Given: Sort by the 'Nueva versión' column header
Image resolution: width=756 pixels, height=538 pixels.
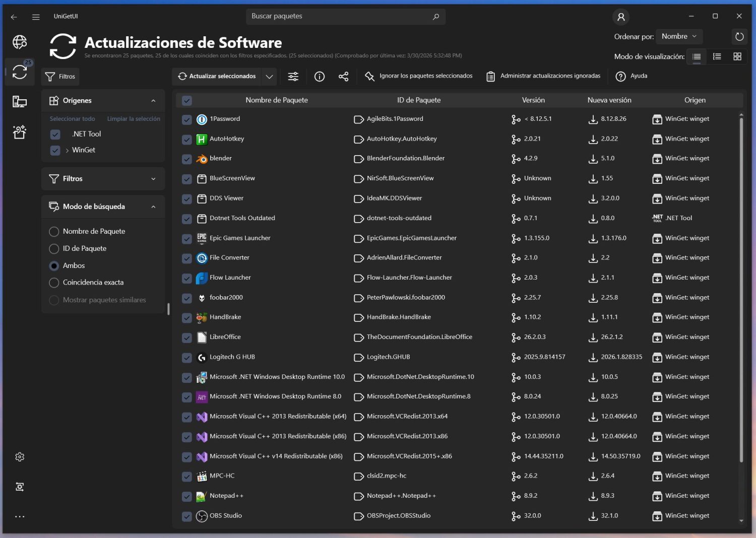Looking at the screenshot, I should [x=609, y=100].
